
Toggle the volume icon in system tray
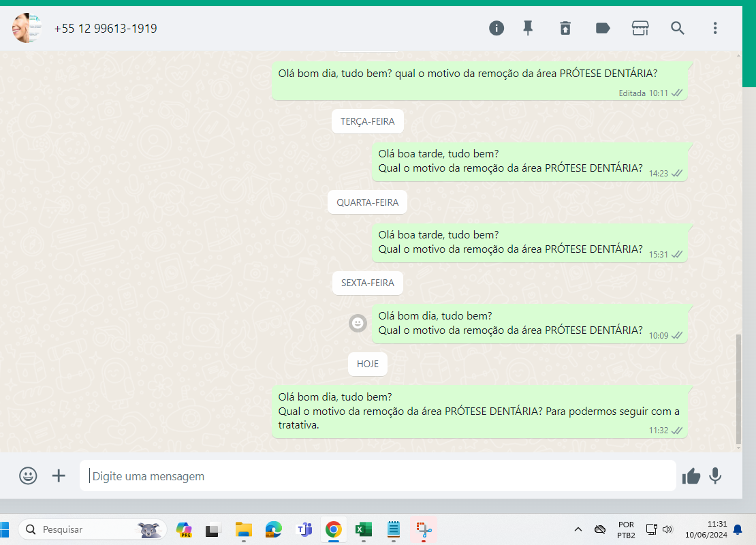point(667,529)
